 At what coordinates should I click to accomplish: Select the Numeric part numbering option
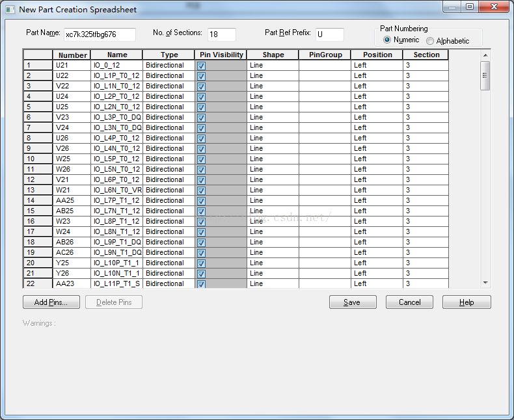point(388,40)
